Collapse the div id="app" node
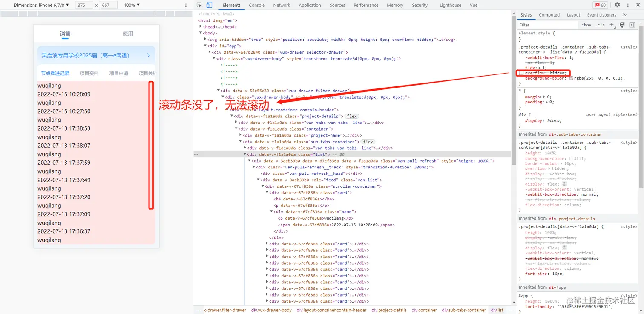The width and height of the screenshot is (644, 314). (205, 46)
